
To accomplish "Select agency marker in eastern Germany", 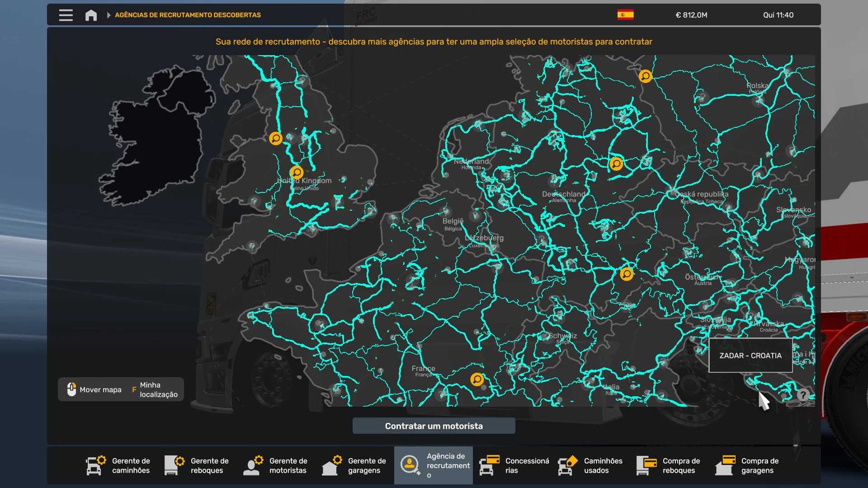I will [616, 164].
